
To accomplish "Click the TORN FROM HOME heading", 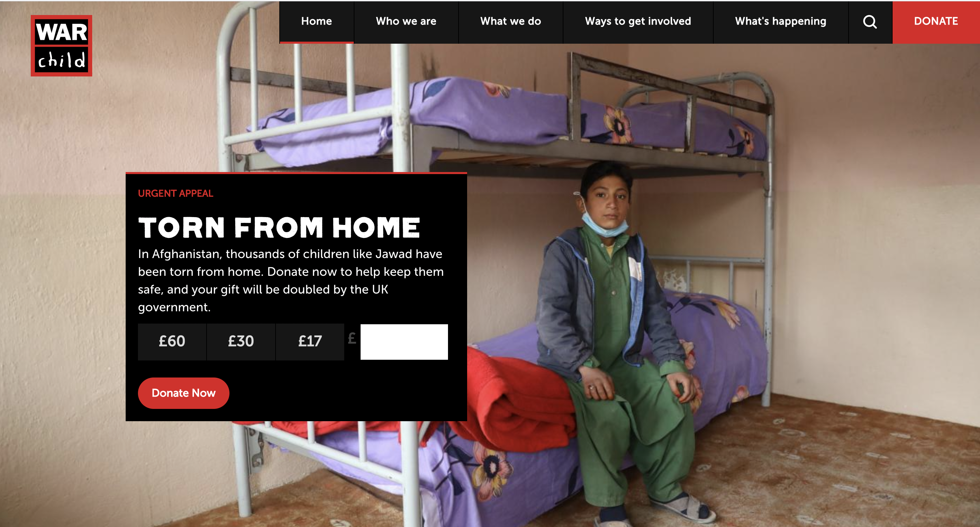I will [279, 228].
